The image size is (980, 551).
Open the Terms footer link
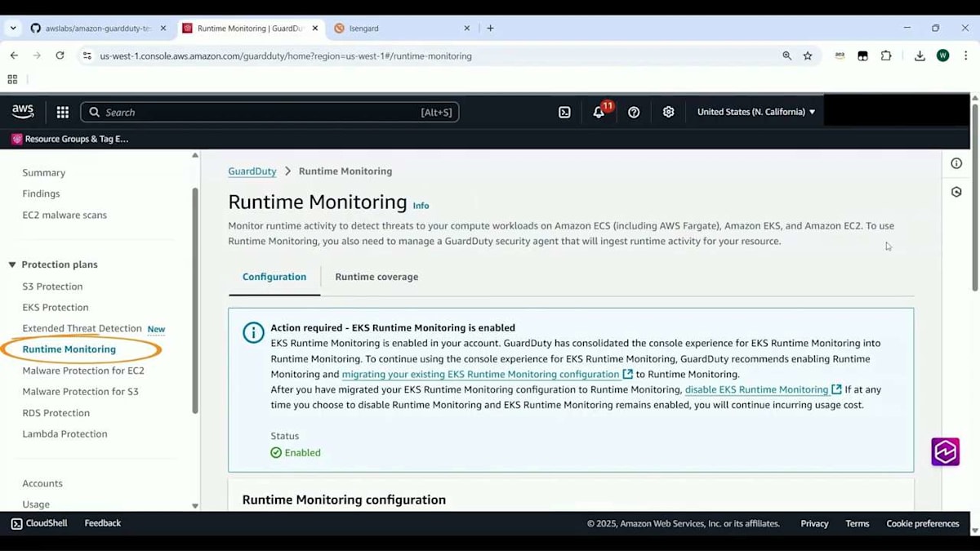coord(857,524)
